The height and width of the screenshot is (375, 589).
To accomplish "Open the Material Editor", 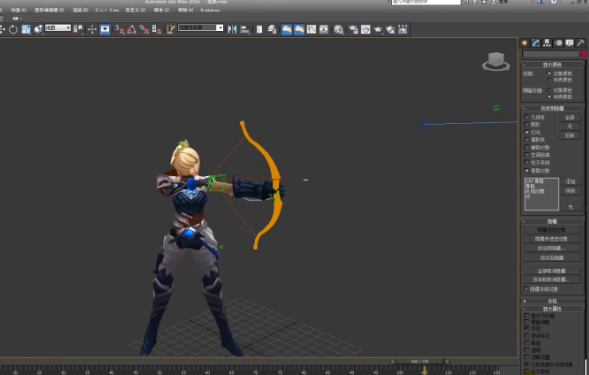I will coord(338,29).
